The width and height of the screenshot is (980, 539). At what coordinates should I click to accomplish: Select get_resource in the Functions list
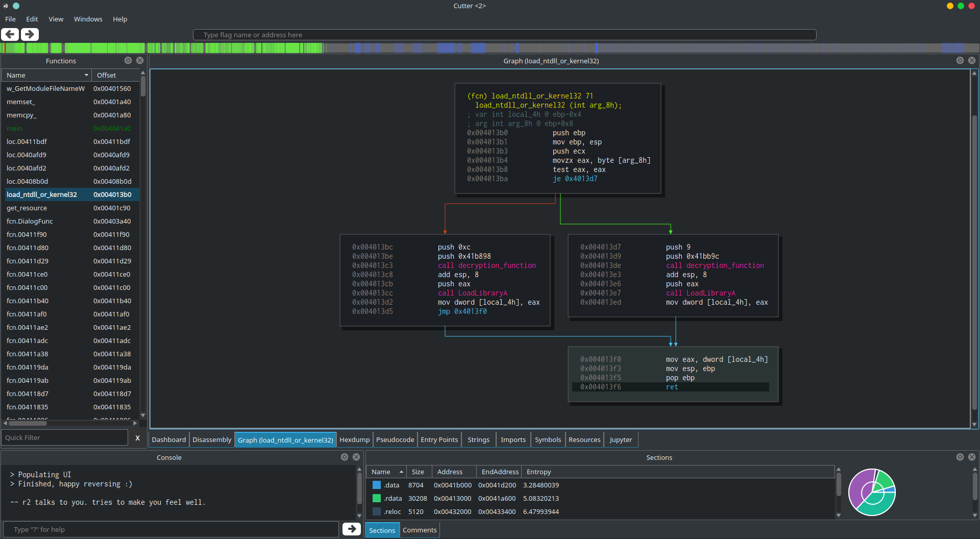pos(27,208)
